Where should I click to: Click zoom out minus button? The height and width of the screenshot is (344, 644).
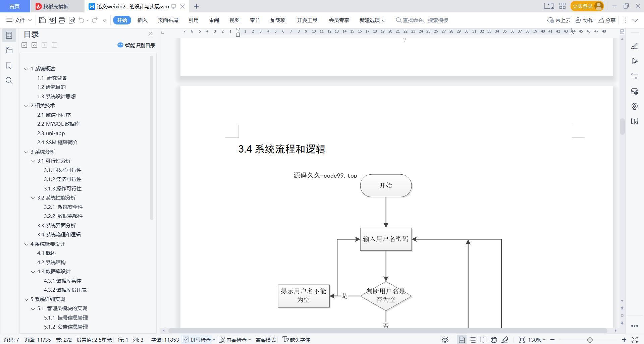tap(552, 340)
